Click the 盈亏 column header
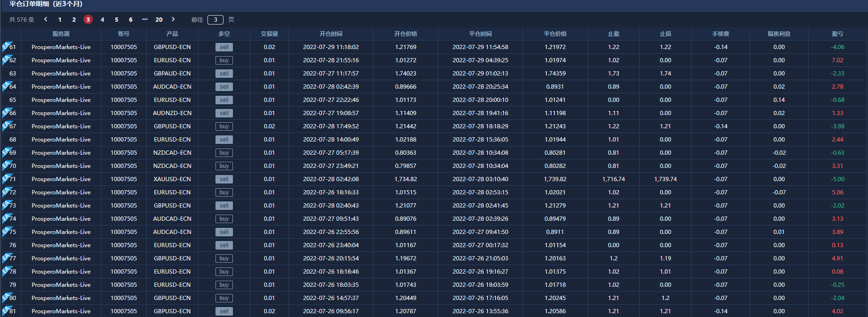The height and width of the screenshot is (317, 868). click(837, 34)
